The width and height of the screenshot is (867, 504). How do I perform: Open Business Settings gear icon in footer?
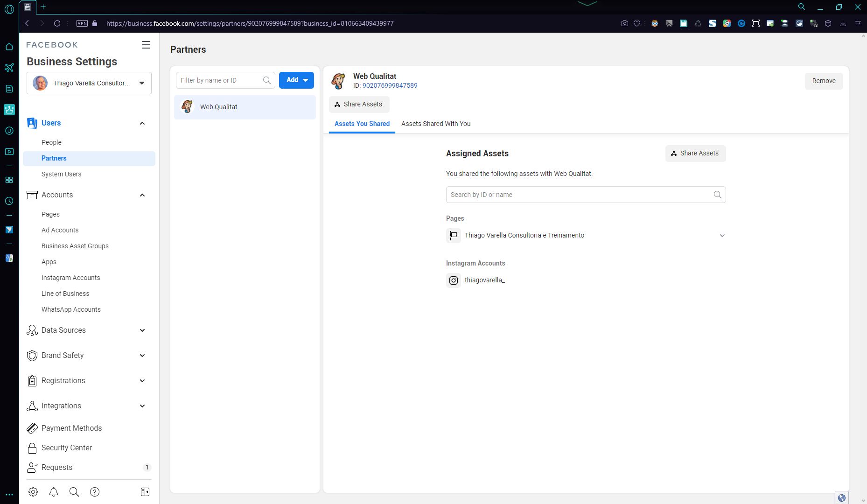point(33,492)
